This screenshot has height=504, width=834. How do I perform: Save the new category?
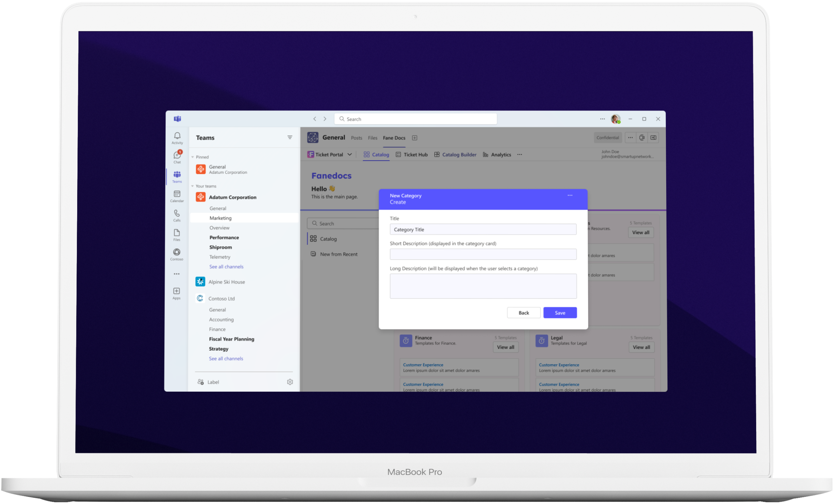point(560,313)
